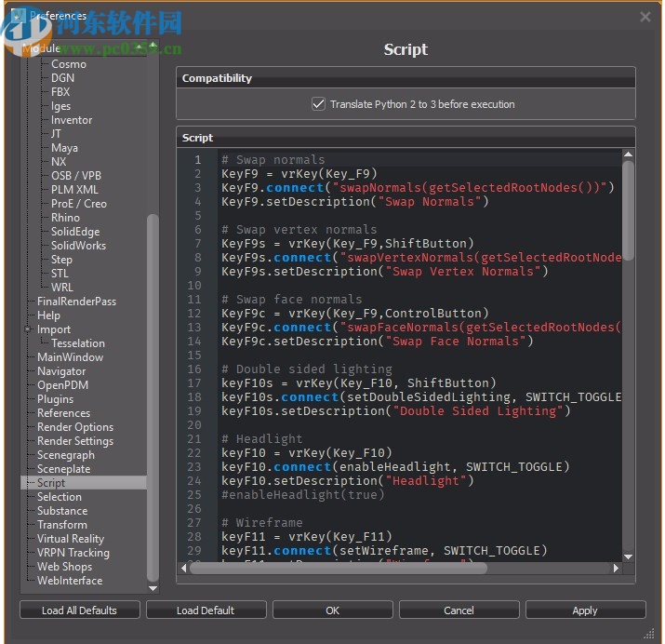Image resolution: width=665 pixels, height=644 pixels.
Task: Select SolidWorks in the file type list
Action: tap(78, 246)
